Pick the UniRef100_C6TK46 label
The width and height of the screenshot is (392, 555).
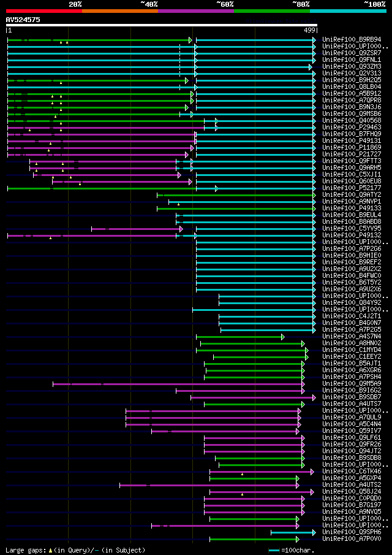[x=352, y=472]
